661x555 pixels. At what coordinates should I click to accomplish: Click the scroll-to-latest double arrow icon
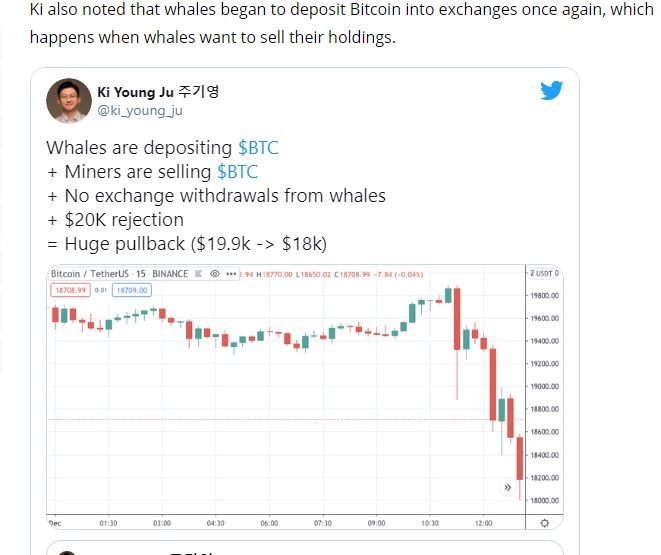507,487
